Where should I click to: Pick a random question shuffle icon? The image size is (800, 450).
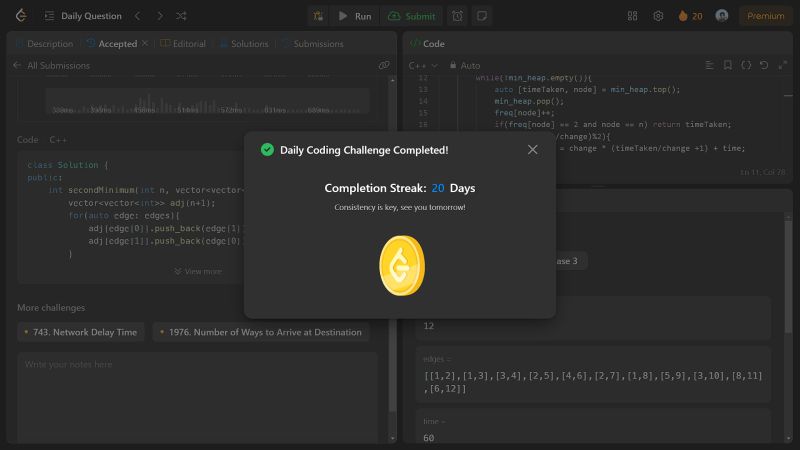181,16
